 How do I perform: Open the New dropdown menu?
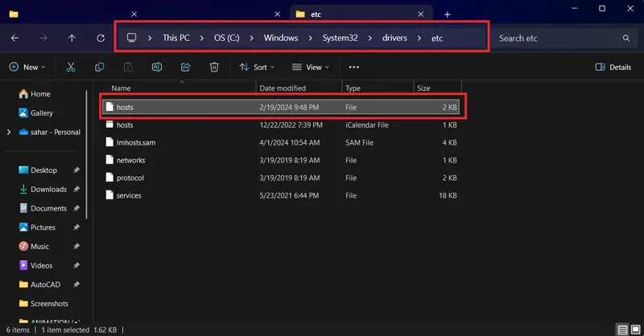27,68
